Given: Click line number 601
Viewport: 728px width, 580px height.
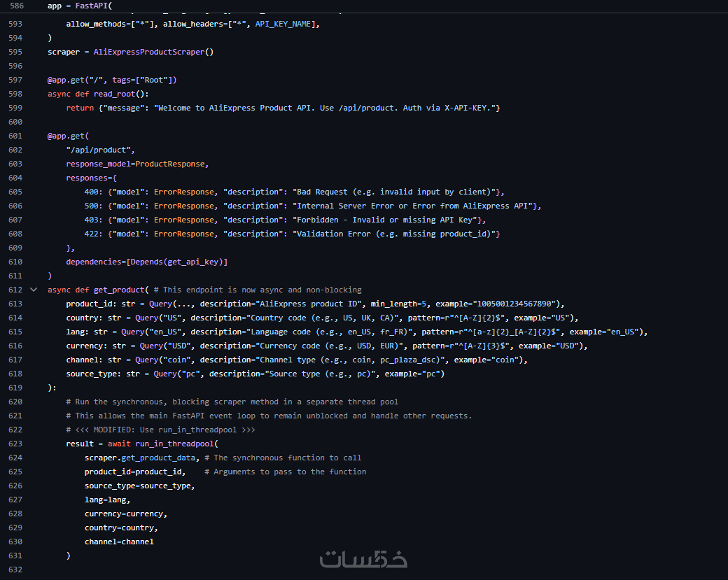Looking at the screenshot, I should [x=15, y=136].
